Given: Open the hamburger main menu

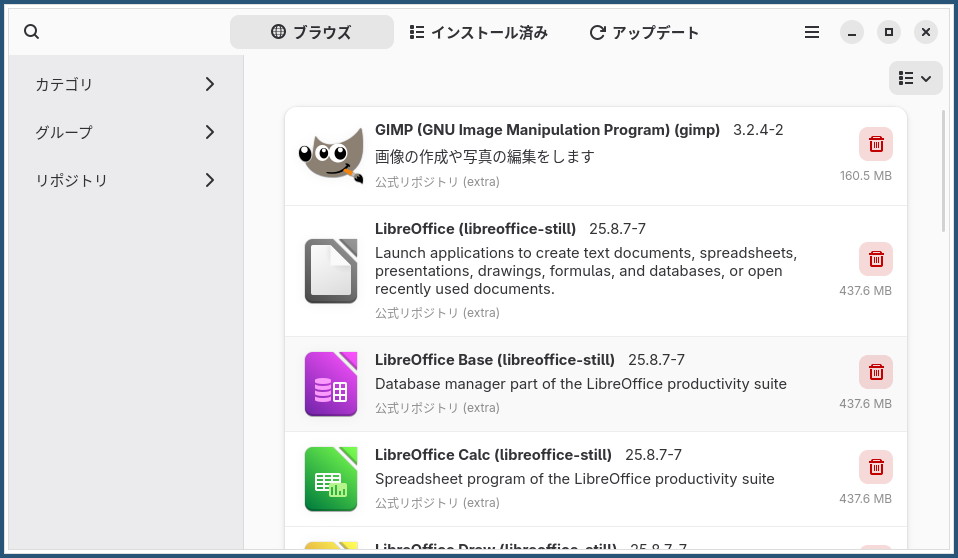Looking at the screenshot, I should [x=811, y=32].
